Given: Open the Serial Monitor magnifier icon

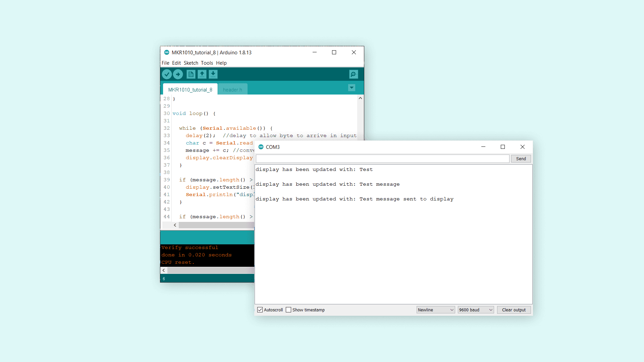Looking at the screenshot, I should pyautogui.click(x=353, y=74).
